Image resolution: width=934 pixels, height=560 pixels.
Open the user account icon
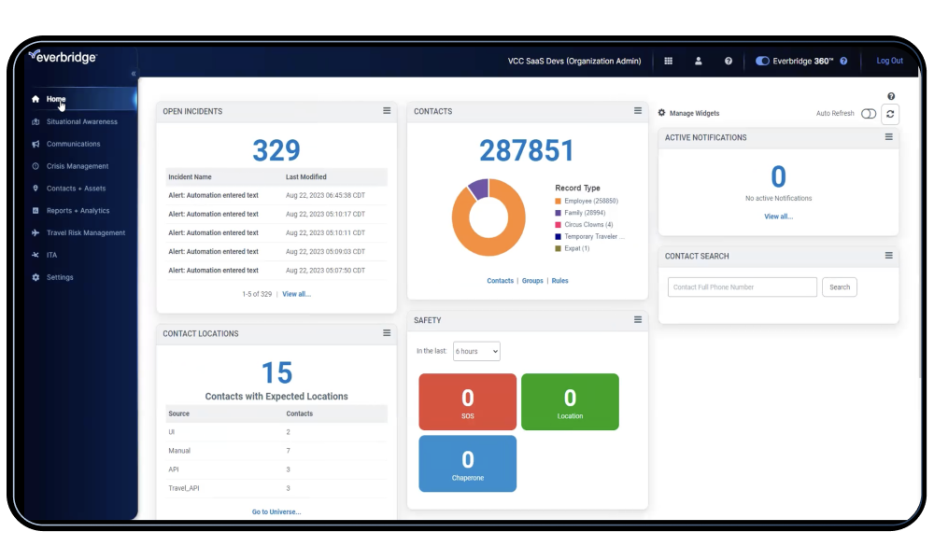pos(699,61)
